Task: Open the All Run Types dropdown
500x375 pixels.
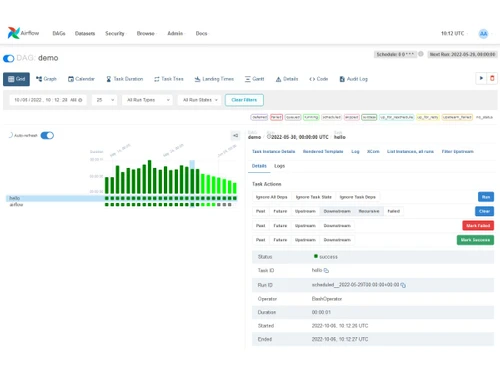Action: (147, 100)
